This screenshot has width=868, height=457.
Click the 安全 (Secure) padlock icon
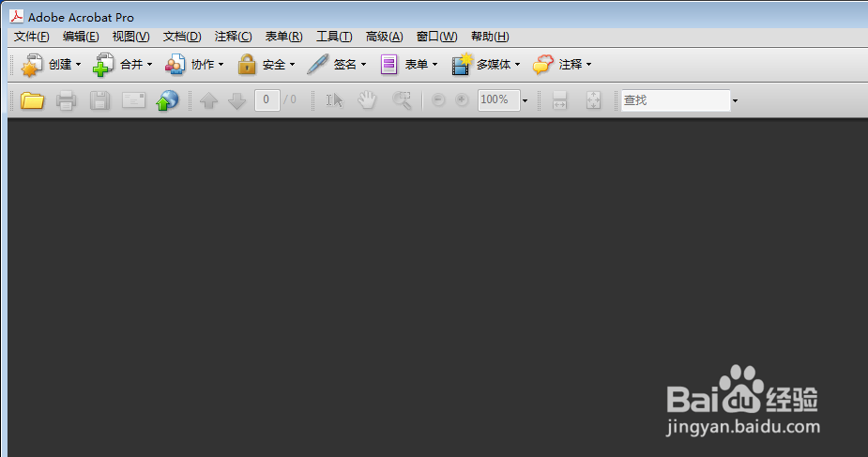coord(247,65)
